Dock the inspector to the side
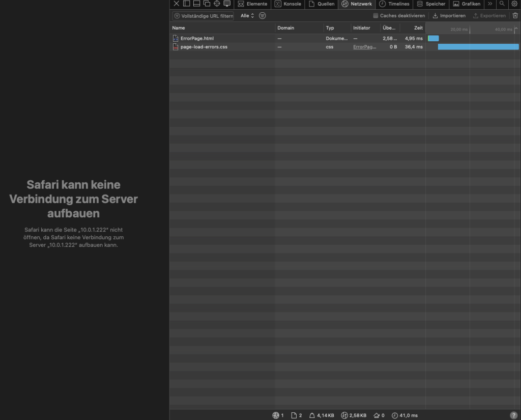Image resolution: width=521 pixels, height=420 pixels. [186, 4]
